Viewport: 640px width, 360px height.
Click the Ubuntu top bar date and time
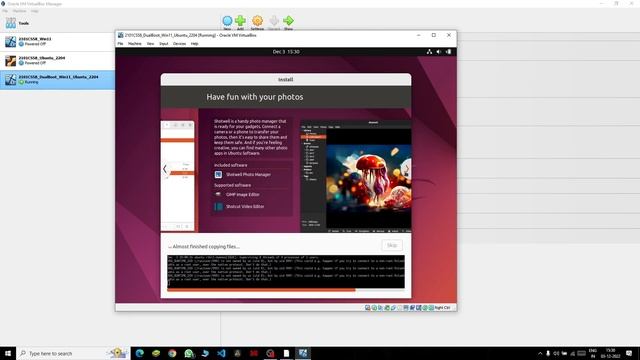pos(286,52)
